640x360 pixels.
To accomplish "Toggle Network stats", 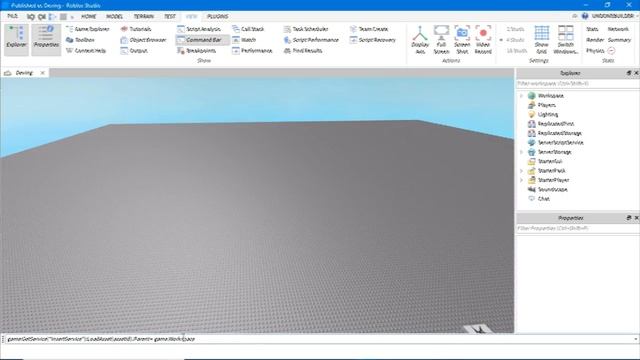I will coord(618,29).
